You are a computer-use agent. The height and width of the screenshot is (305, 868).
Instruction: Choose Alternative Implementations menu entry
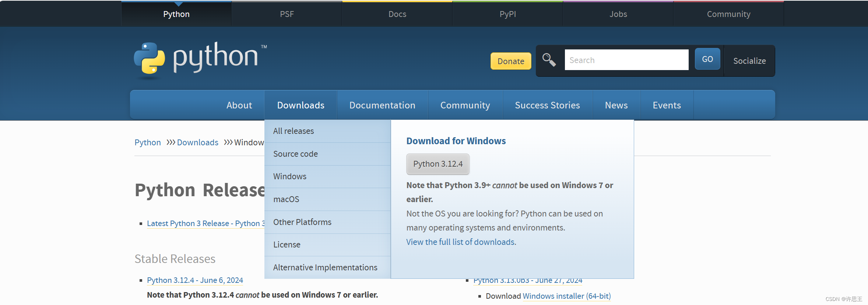click(x=327, y=267)
